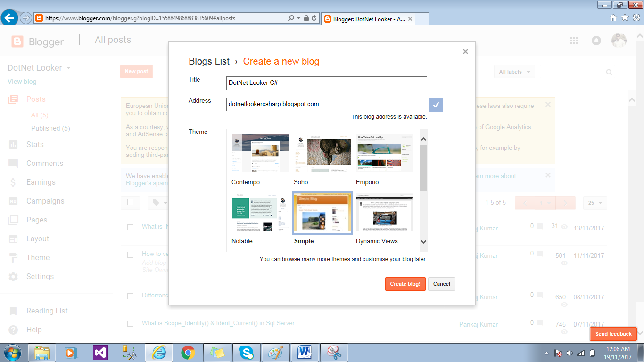
Task: Choose the Dynamic Views theme thumbnail
Action: tap(384, 212)
